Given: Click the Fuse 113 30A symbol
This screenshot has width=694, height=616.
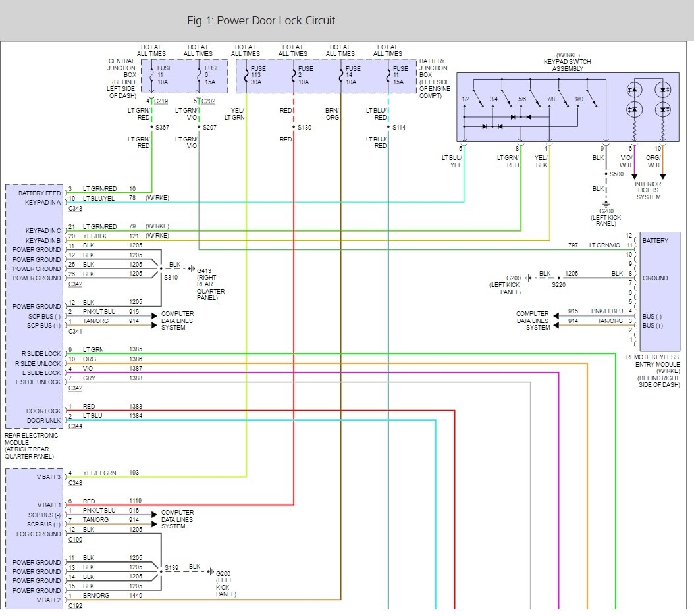Looking at the screenshot, I should pos(246,76).
